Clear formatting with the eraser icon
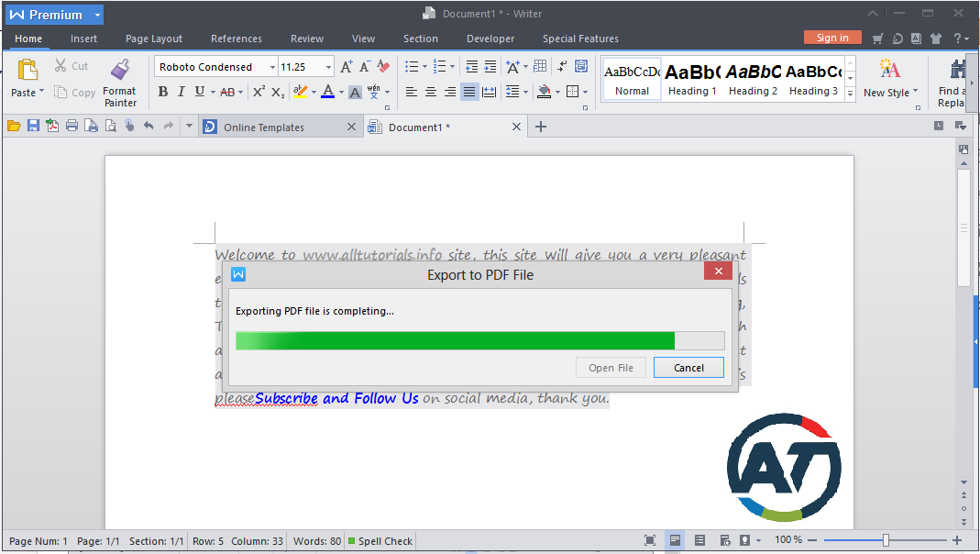The image size is (980, 554). [384, 66]
